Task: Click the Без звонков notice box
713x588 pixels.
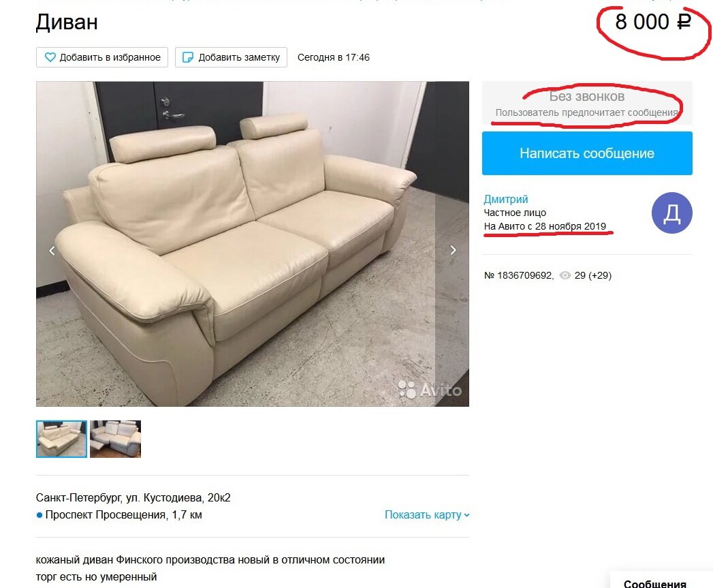Action: coord(587,104)
